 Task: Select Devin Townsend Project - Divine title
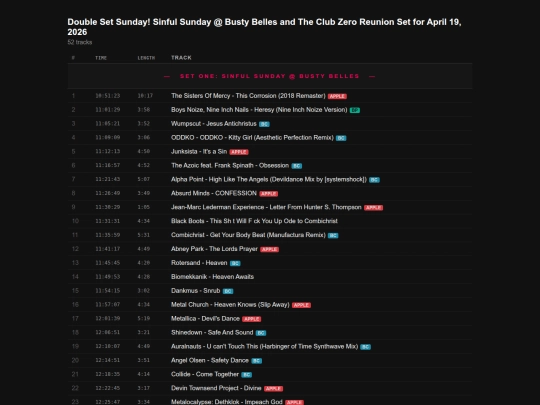216,388
